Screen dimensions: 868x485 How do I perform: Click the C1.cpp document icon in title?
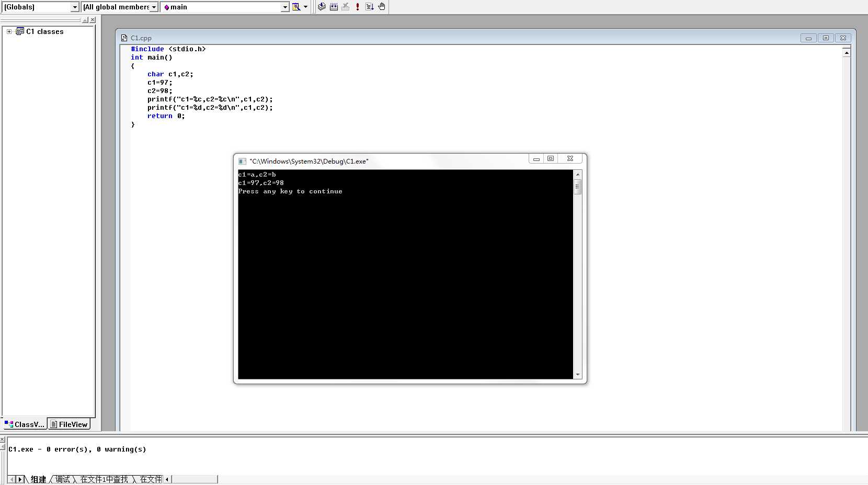[x=124, y=38]
